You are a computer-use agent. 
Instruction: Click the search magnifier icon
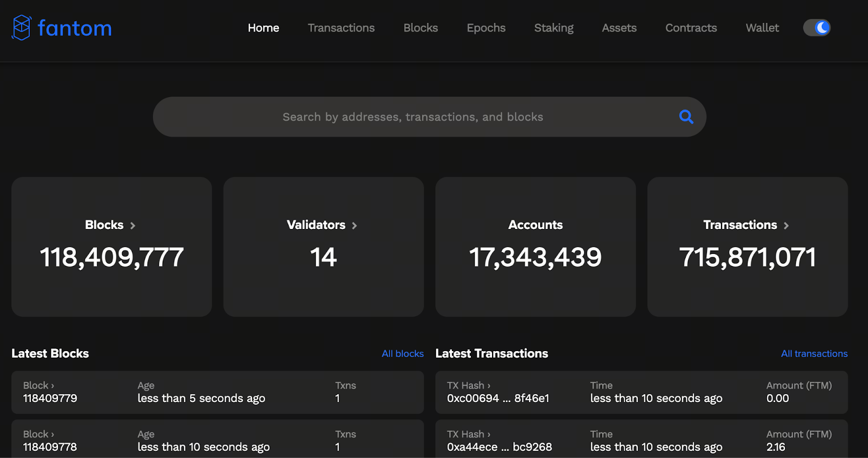click(686, 117)
